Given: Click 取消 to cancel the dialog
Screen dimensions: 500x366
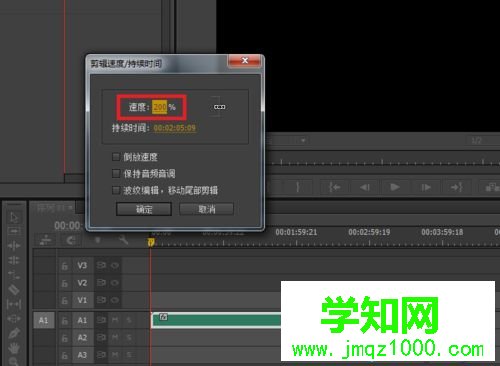Looking at the screenshot, I should [x=207, y=209].
